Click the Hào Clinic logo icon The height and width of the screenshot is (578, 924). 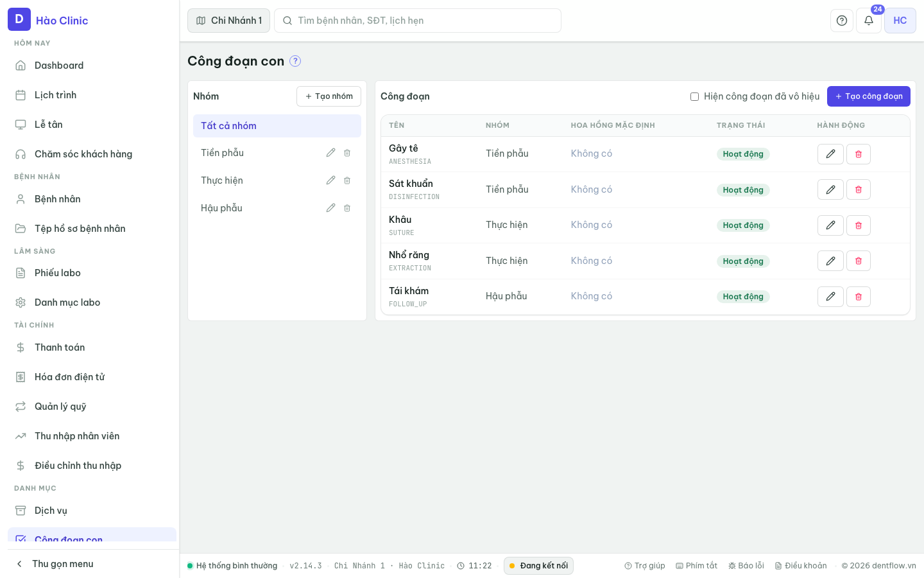tap(19, 19)
